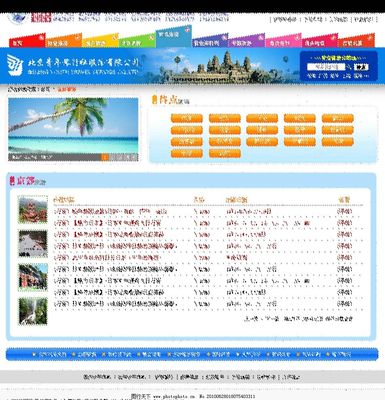Click left orange button in hot spots bottom row
The height and width of the screenshot is (400, 385).
(187, 153)
